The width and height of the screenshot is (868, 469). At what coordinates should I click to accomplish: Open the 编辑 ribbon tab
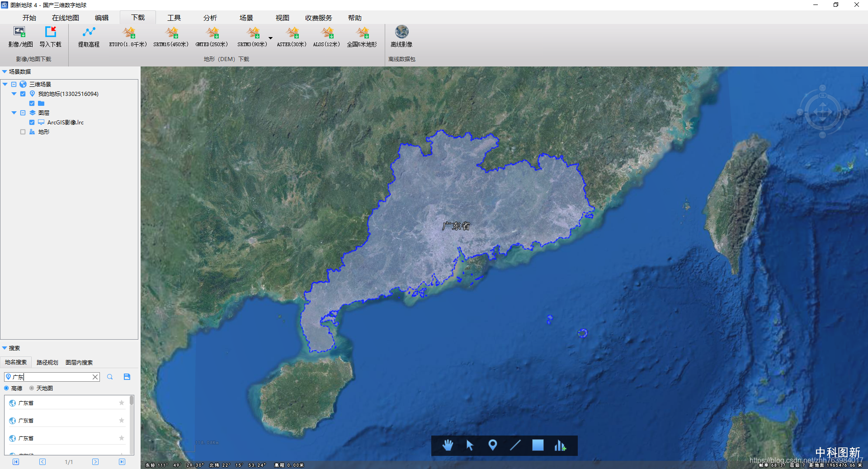coord(102,18)
